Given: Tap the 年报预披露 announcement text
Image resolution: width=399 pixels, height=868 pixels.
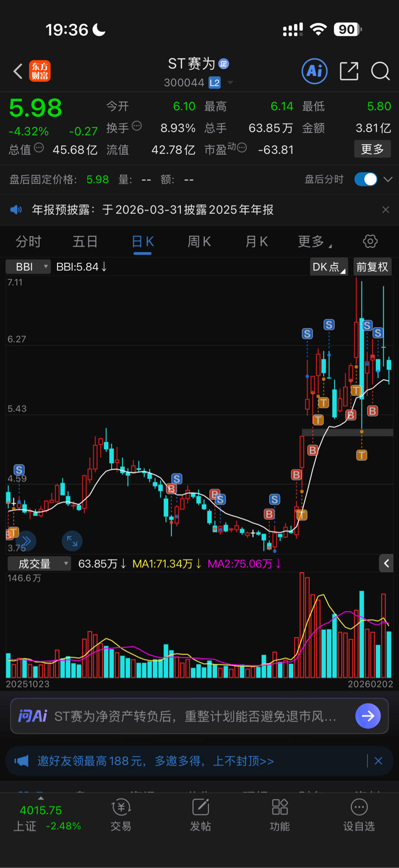Looking at the screenshot, I should point(153,210).
